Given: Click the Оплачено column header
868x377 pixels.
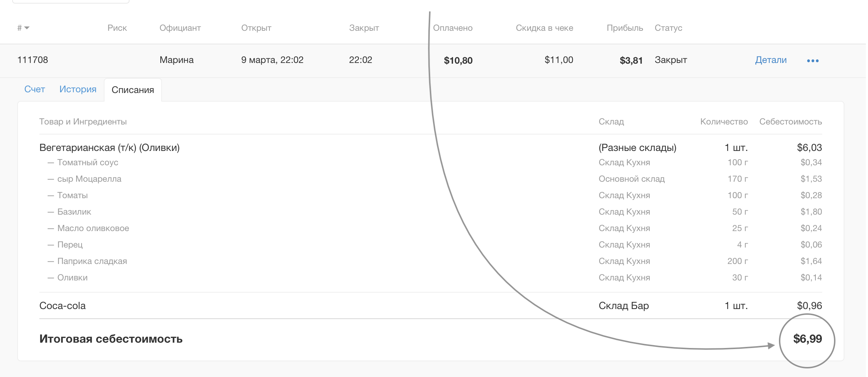Looking at the screenshot, I should tap(453, 28).
